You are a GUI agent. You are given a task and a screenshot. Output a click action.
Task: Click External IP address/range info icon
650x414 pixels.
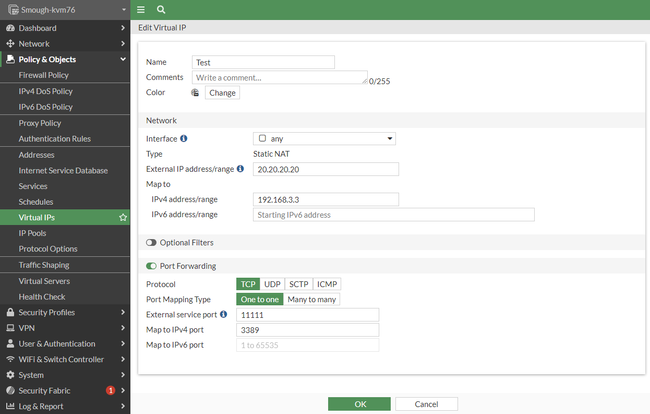point(240,169)
